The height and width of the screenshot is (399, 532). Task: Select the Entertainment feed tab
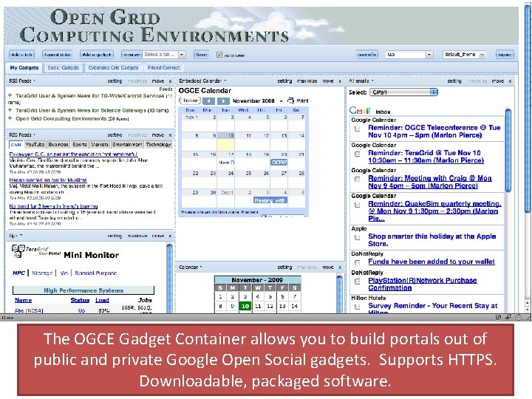(127, 145)
